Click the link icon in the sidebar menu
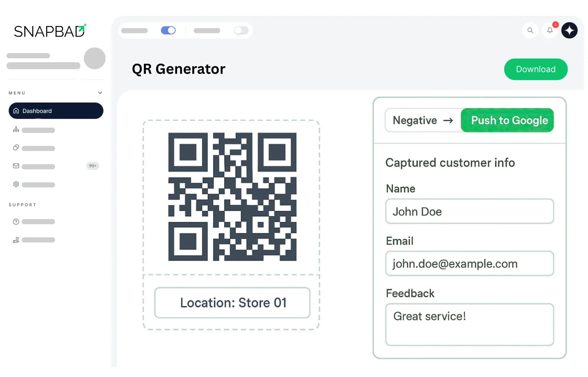The image size is (588, 377). pyautogui.click(x=16, y=147)
